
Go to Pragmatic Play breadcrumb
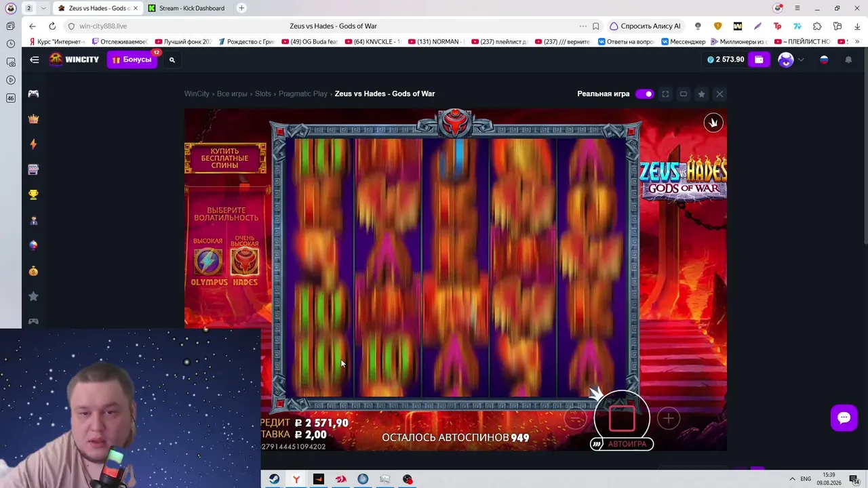coord(303,94)
